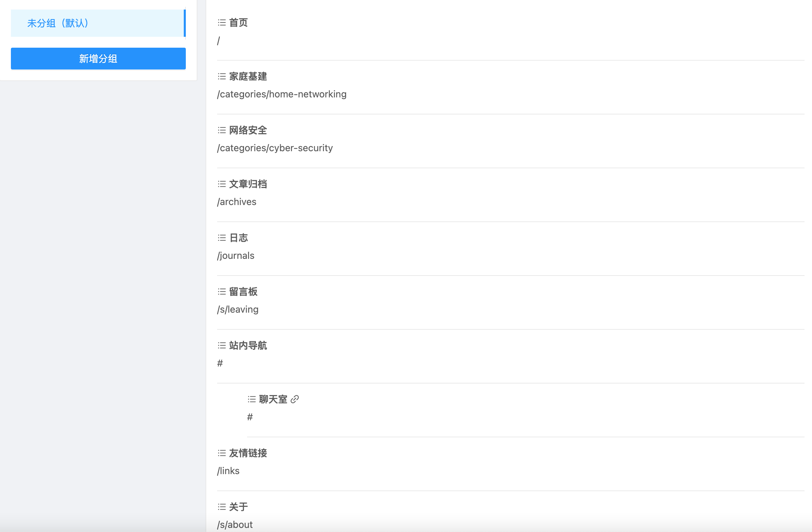The image size is (812, 532).
Task: Click the /journals path text
Action: 236,256
